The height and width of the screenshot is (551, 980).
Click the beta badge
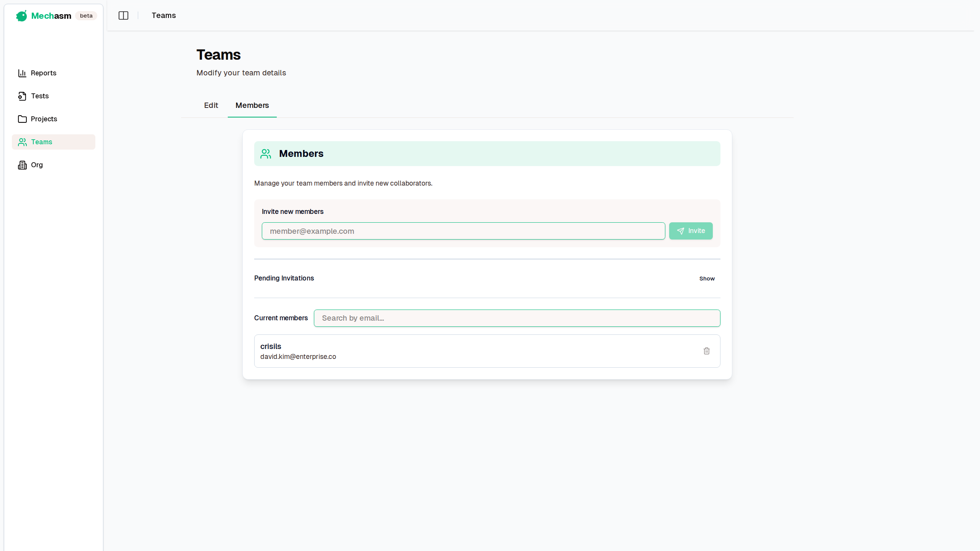click(x=86, y=16)
